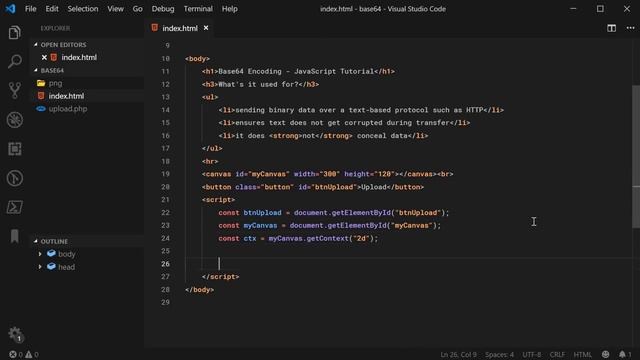
Task: Open the Debug view in activity bar
Action: (14, 120)
